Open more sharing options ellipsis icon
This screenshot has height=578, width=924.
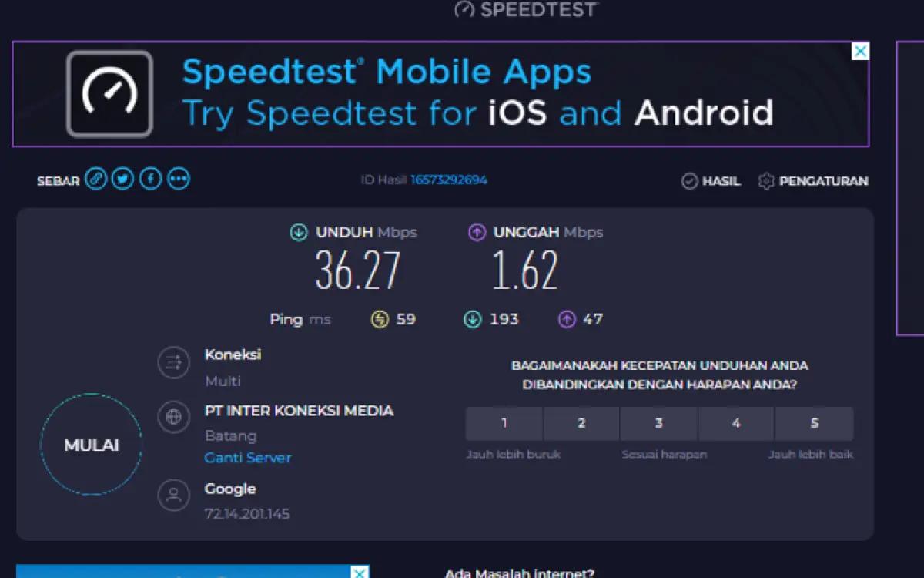[179, 180]
